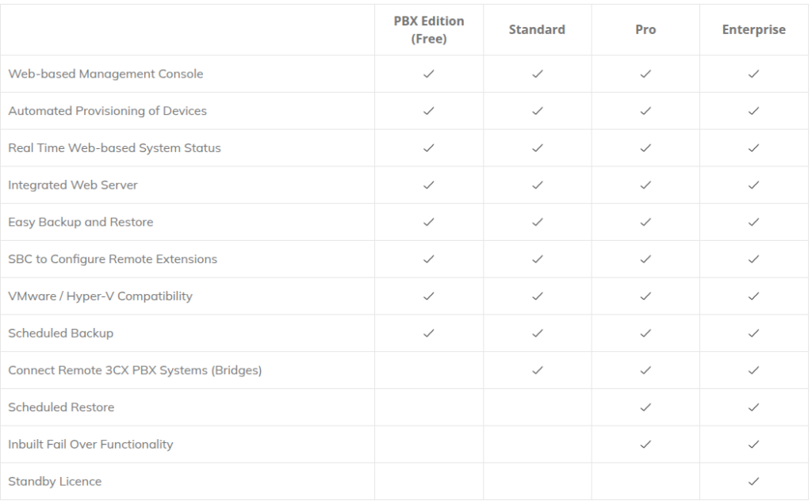Click the Standby Licence checkmark under Enterprise
This screenshot has height=504, width=812.
(753, 481)
